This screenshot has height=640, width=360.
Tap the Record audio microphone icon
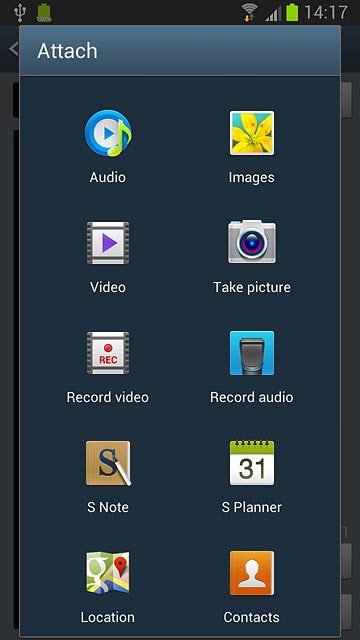click(252, 353)
